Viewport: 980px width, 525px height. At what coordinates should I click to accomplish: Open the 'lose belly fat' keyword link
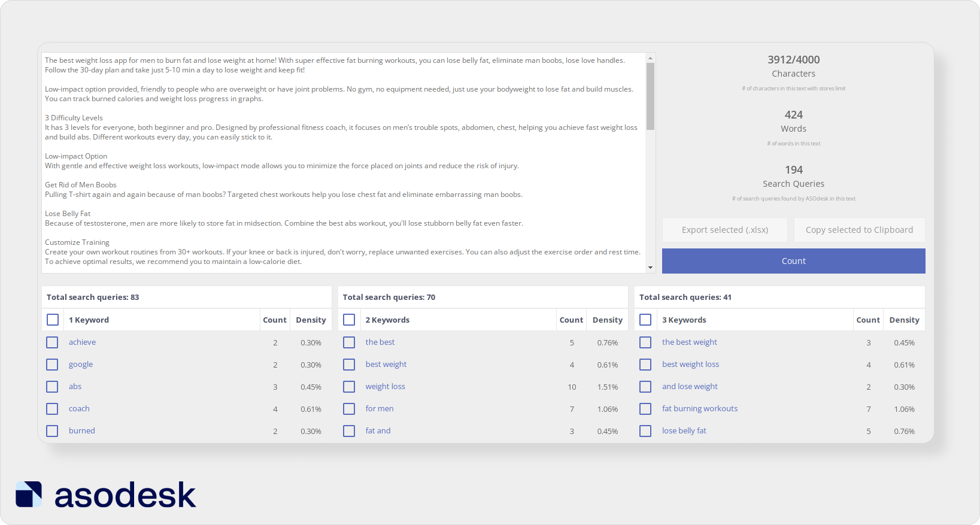coord(684,431)
